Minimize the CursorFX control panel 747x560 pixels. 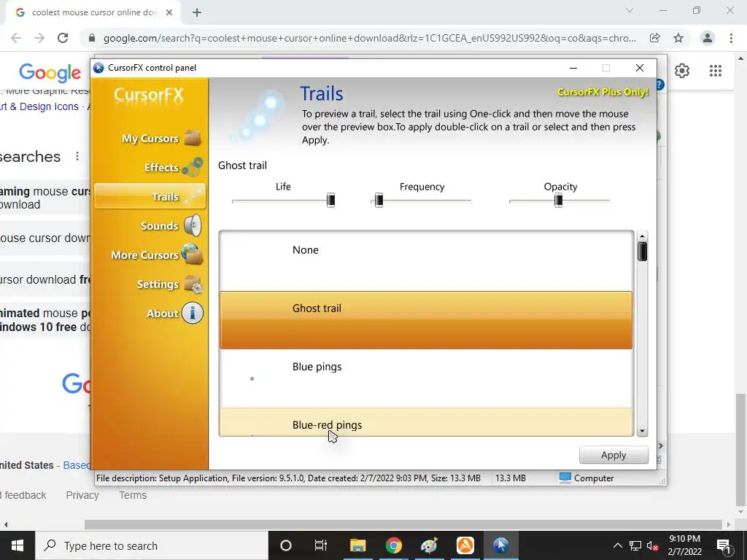coord(573,68)
